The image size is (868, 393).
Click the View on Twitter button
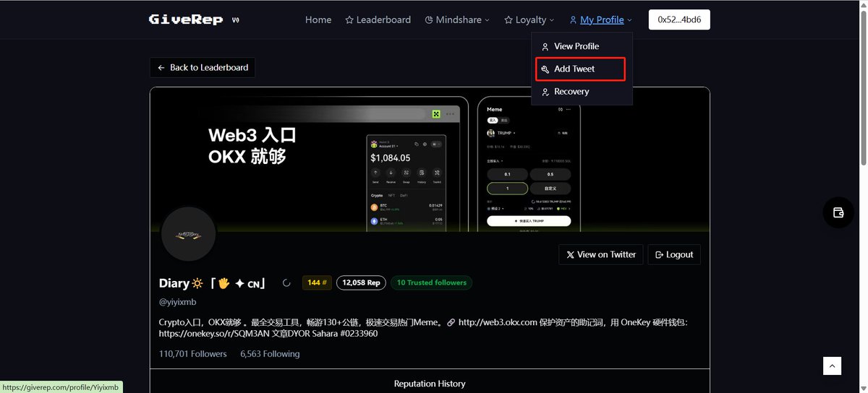(x=601, y=254)
